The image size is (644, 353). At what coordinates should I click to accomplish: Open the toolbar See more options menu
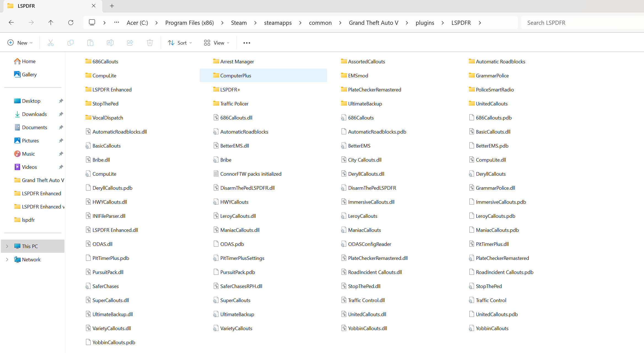click(x=247, y=43)
